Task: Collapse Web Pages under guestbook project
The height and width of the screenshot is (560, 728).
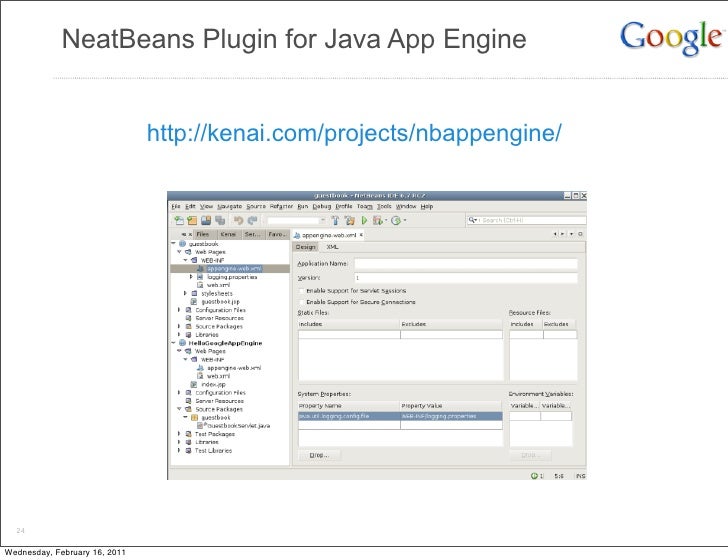Action: click(x=179, y=252)
